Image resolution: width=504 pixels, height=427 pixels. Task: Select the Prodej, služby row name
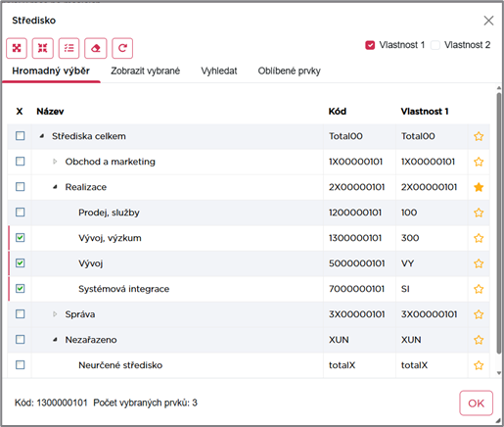point(109,213)
